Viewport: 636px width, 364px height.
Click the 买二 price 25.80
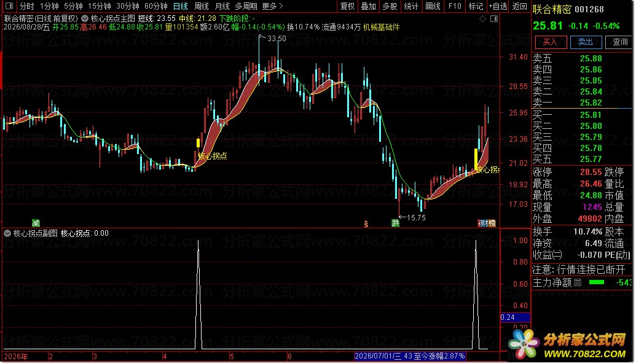click(591, 126)
